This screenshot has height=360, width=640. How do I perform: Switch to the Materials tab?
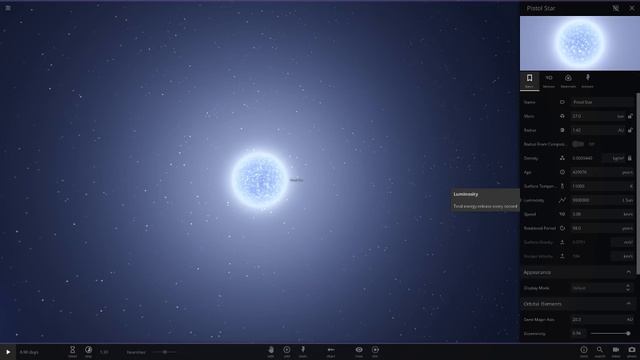click(x=568, y=81)
